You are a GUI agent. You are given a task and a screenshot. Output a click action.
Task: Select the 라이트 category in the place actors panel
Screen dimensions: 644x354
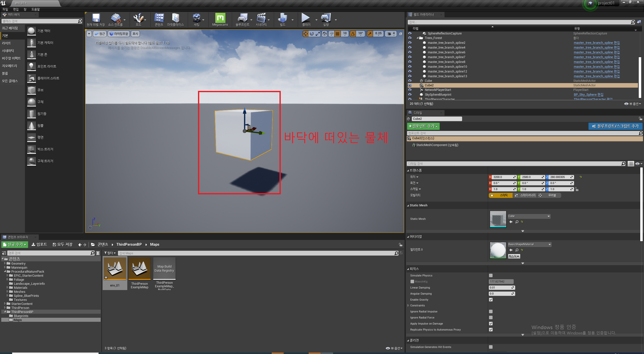(x=7, y=43)
